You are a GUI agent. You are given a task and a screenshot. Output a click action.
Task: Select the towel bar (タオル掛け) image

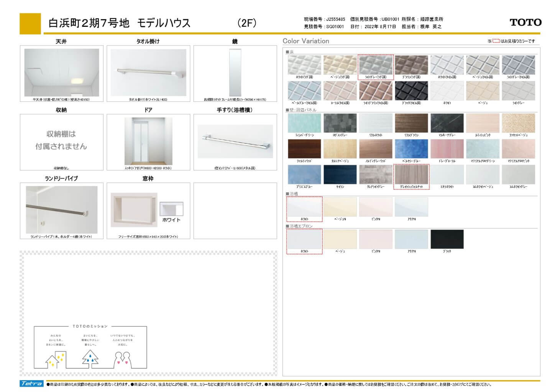(x=148, y=72)
